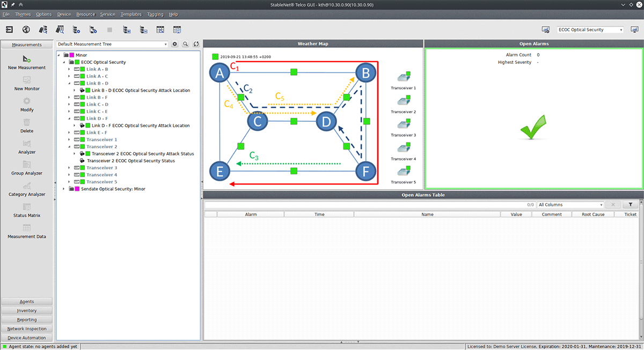Click the globe icon in the toolbar
The height and width of the screenshot is (350, 644).
click(x=26, y=30)
